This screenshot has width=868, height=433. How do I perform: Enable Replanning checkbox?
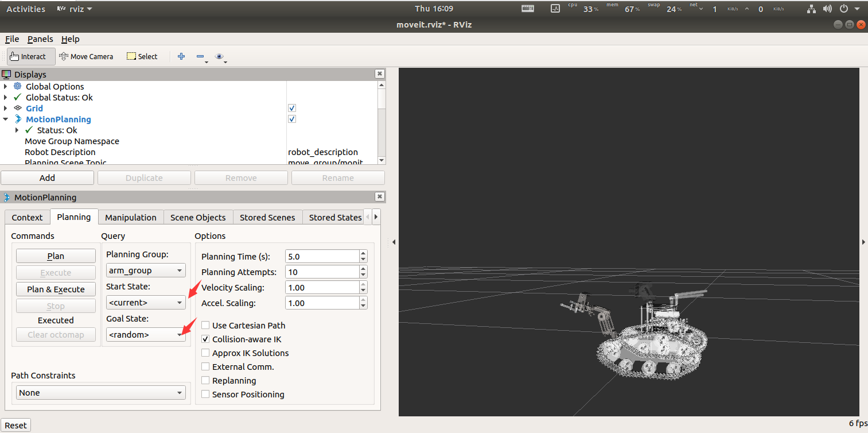pyautogui.click(x=205, y=380)
